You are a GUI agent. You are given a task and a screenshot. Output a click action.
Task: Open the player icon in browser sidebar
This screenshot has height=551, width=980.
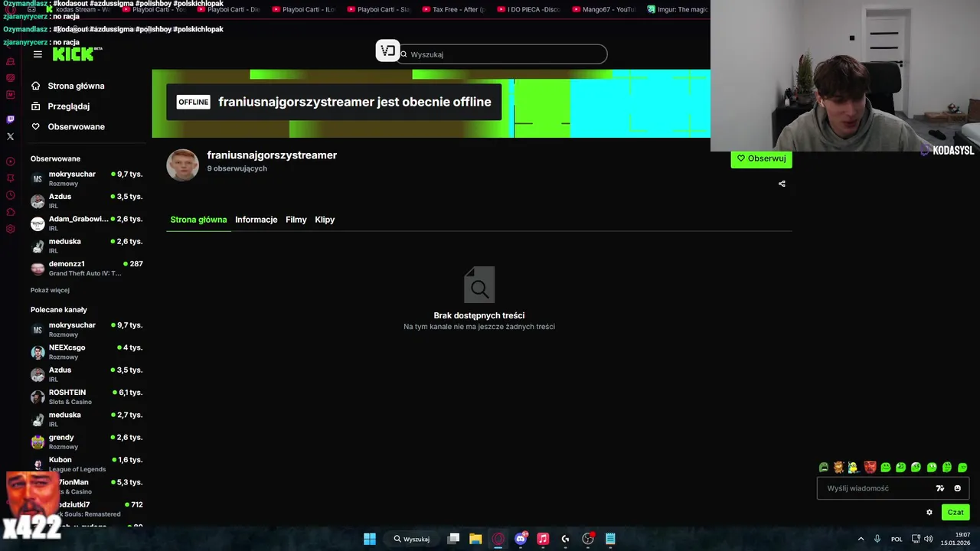pos(10,161)
